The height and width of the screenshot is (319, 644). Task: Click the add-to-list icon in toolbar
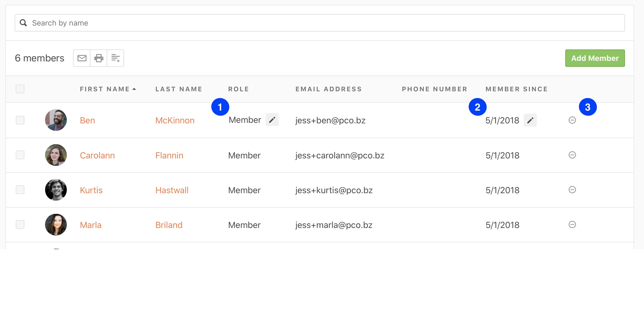point(115,58)
